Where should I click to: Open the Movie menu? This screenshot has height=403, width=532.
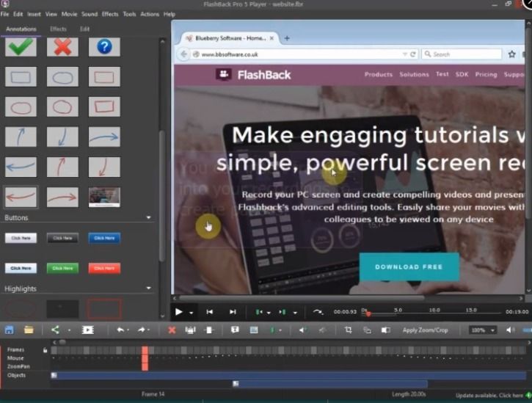69,14
